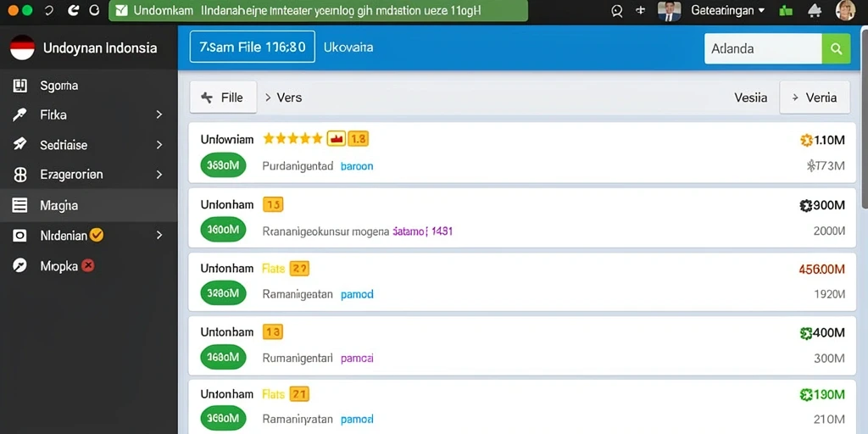
Task: Click the Fille button
Action: point(223,97)
